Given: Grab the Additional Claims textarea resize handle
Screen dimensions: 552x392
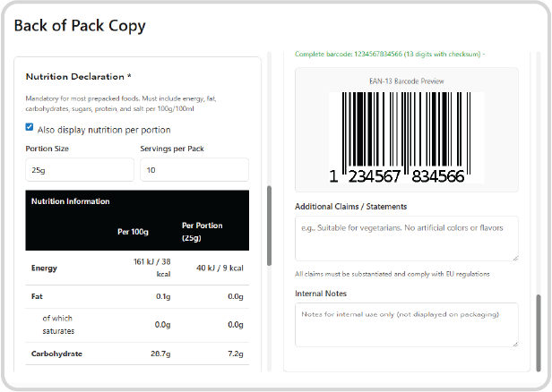Looking at the screenshot, I should [x=514, y=258].
